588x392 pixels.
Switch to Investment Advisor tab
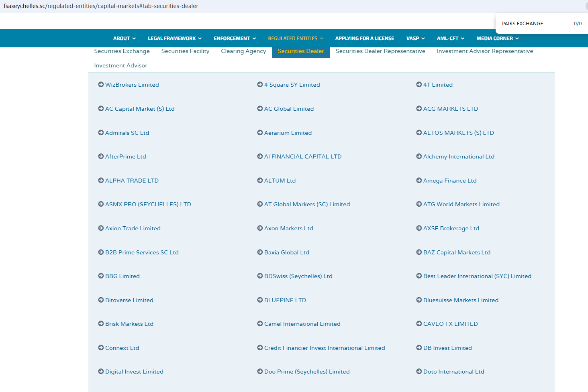pos(120,66)
